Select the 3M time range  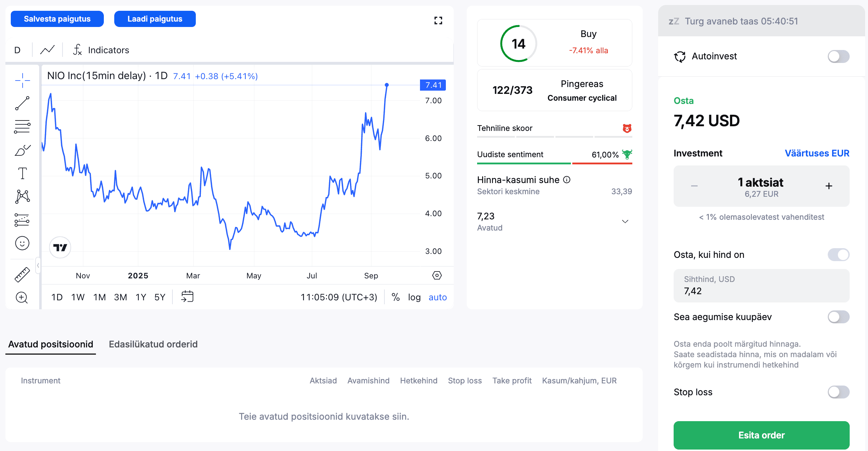pyautogui.click(x=120, y=297)
